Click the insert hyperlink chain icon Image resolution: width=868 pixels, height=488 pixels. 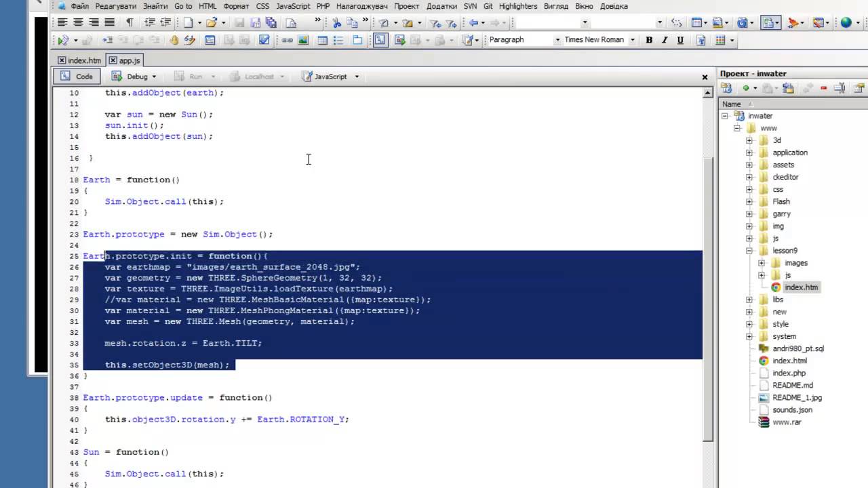pyautogui.click(x=288, y=40)
